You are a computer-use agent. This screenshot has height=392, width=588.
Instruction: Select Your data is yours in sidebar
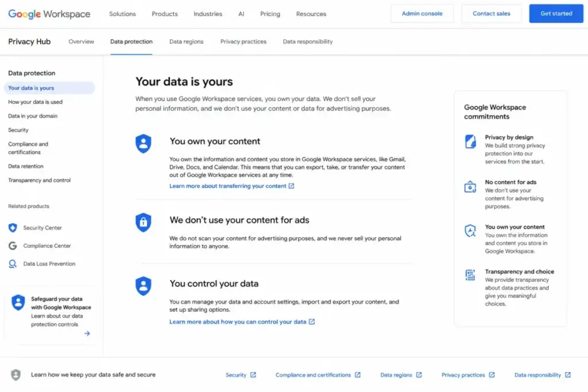pos(49,88)
